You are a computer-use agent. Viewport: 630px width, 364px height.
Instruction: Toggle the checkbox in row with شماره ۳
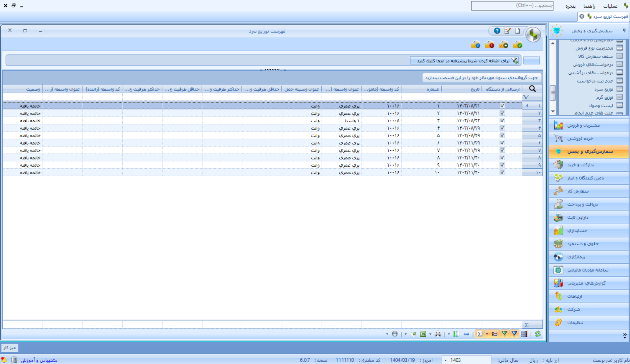tap(502, 121)
